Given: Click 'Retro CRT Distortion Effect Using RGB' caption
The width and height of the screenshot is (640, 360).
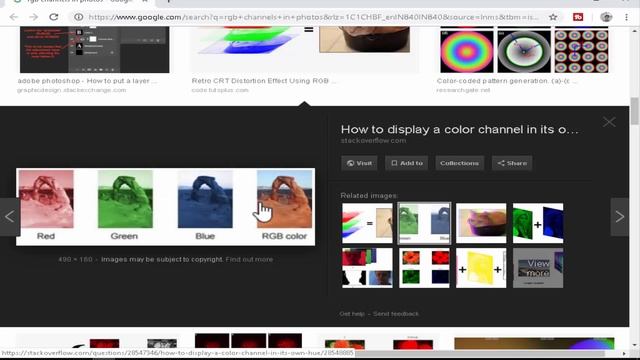Looking at the screenshot, I should (264, 81).
